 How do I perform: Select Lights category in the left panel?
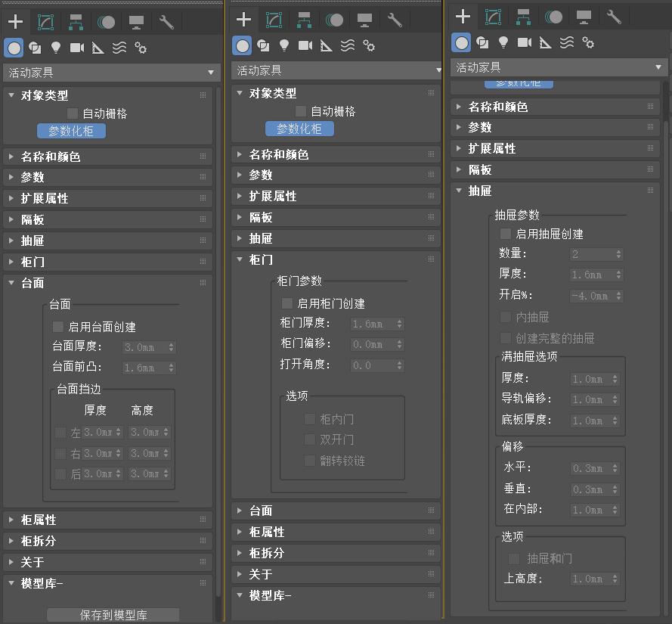[55, 48]
